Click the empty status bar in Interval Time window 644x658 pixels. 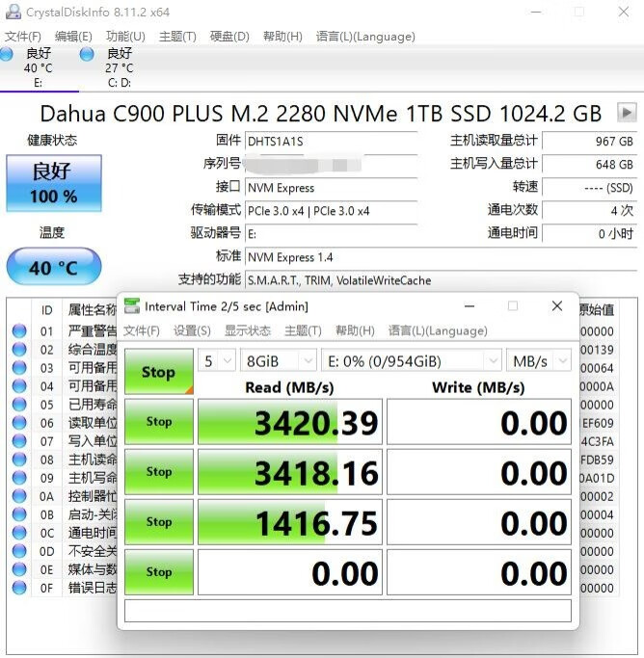click(348, 610)
